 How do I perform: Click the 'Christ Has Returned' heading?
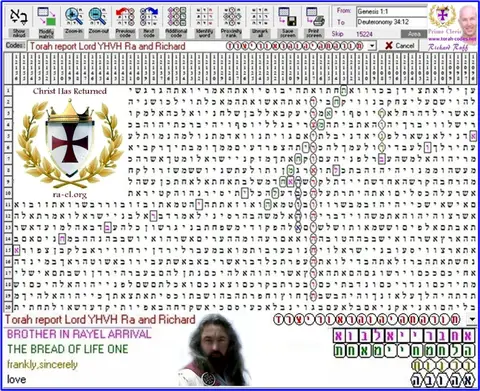coord(70,91)
